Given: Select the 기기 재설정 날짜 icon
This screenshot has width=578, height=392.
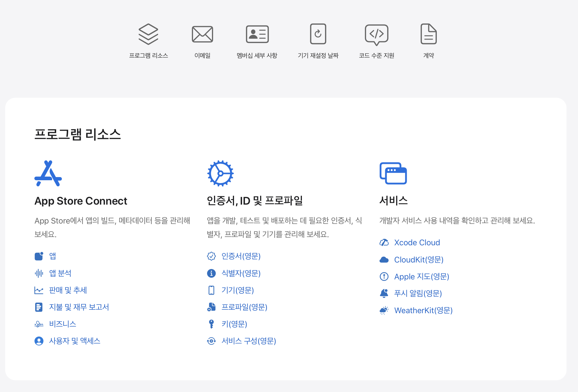Looking at the screenshot, I should pos(318,34).
